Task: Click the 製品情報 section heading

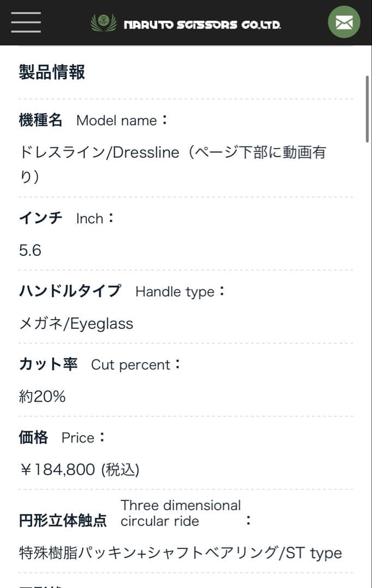Action: click(52, 72)
